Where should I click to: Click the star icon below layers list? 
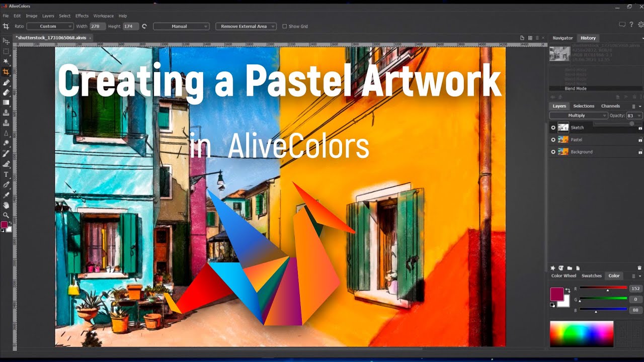[x=553, y=268]
